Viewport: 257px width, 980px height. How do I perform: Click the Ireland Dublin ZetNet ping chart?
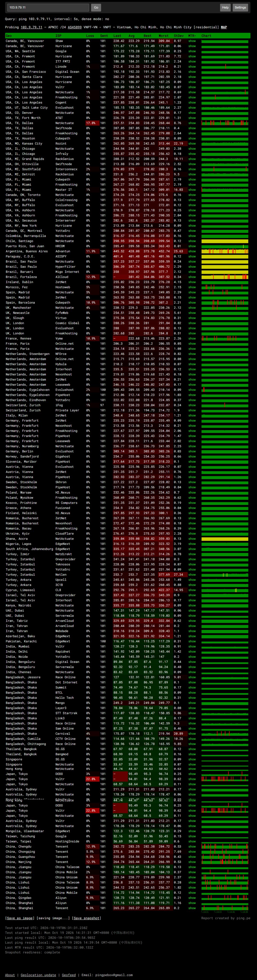225,282
